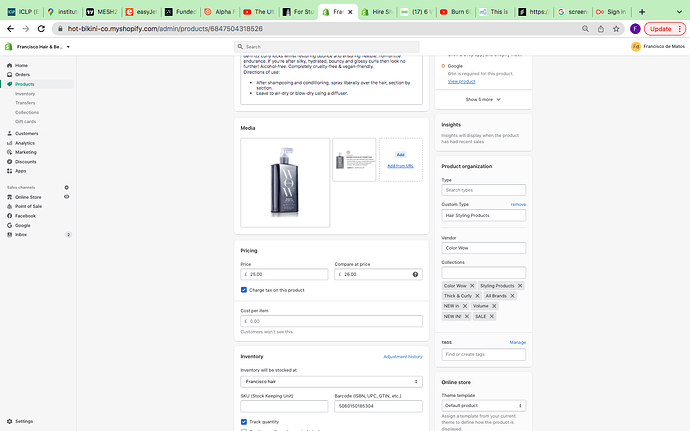Viewport: 690px width, 431px height.
Task: Open Marketing via its target icon
Action: point(9,152)
